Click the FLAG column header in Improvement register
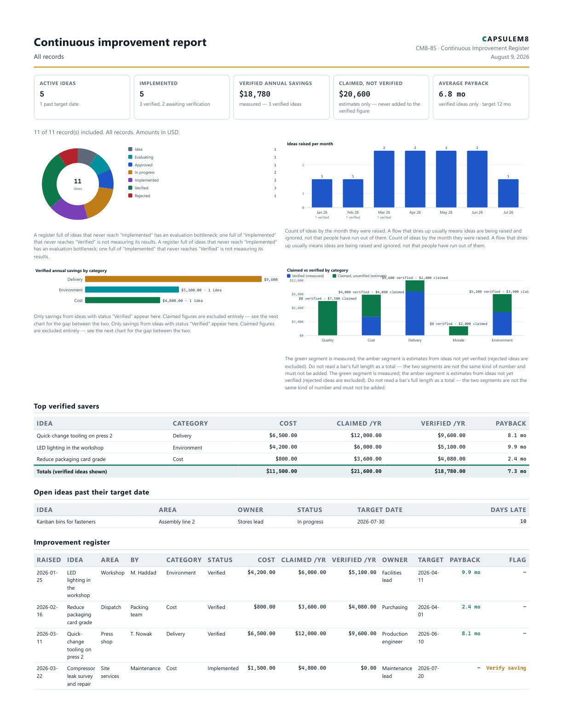The image size is (563, 728). (x=517, y=560)
